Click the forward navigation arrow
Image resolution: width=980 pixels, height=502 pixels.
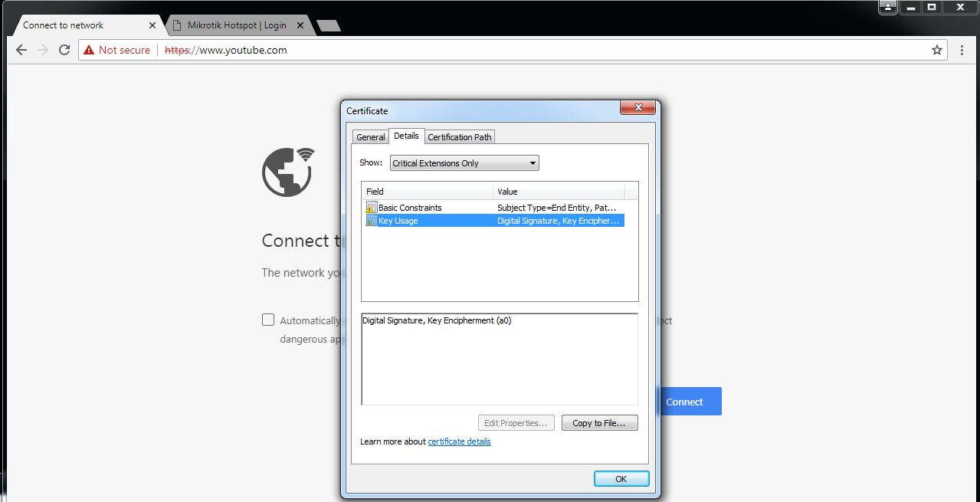pos(42,50)
